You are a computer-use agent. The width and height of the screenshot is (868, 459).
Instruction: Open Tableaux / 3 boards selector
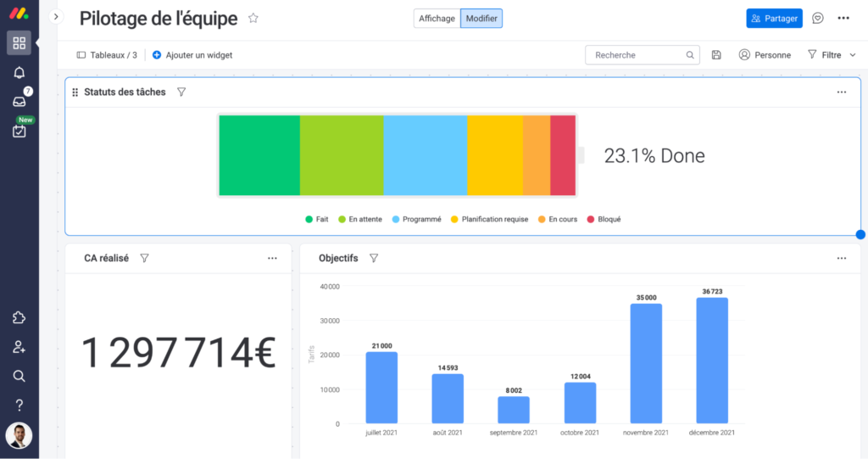click(x=107, y=55)
